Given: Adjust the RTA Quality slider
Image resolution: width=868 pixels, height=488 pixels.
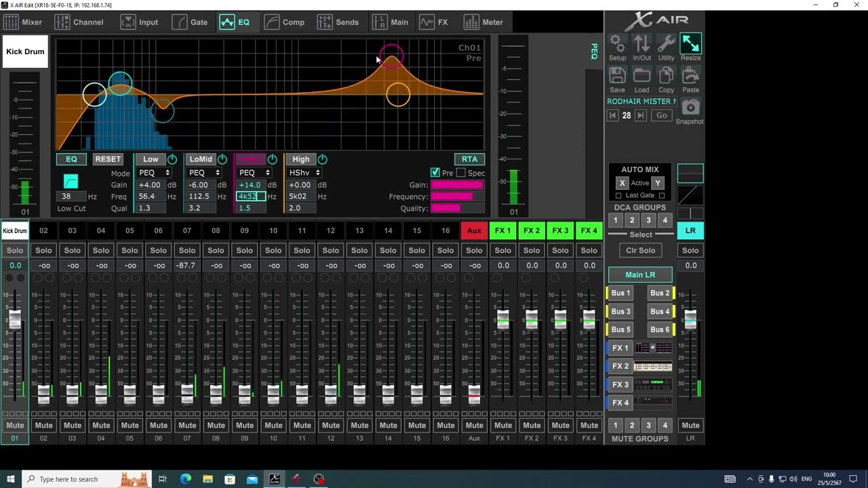Looking at the screenshot, I should tap(457, 208).
